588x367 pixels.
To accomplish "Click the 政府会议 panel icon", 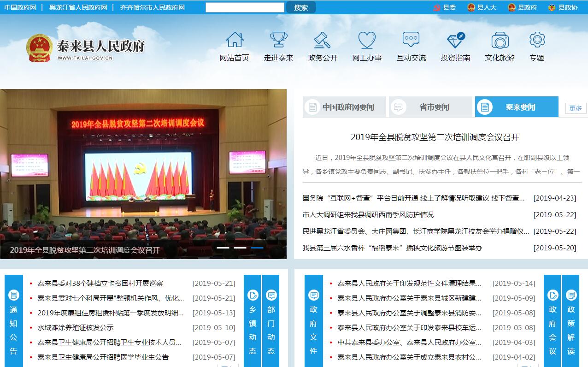I will [x=553, y=295].
